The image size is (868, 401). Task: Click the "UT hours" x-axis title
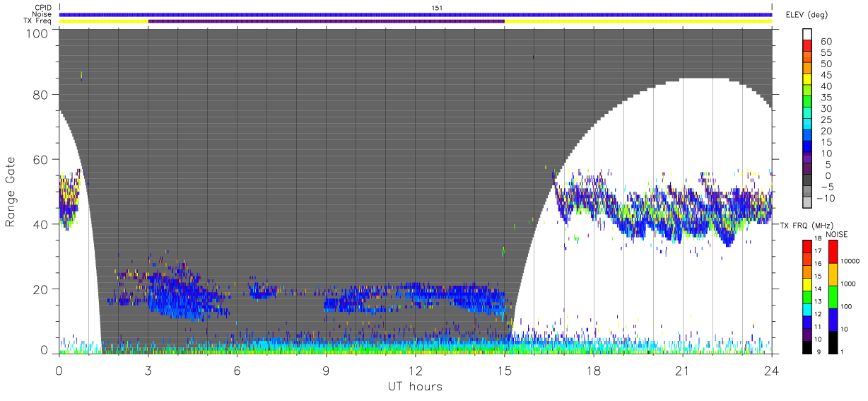tap(415, 386)
